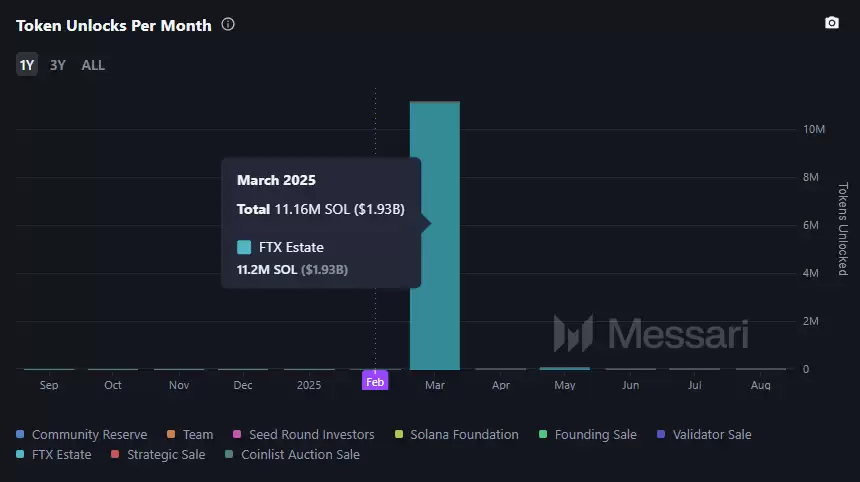Toggle Community Reserve legend series

coord(82,434)
